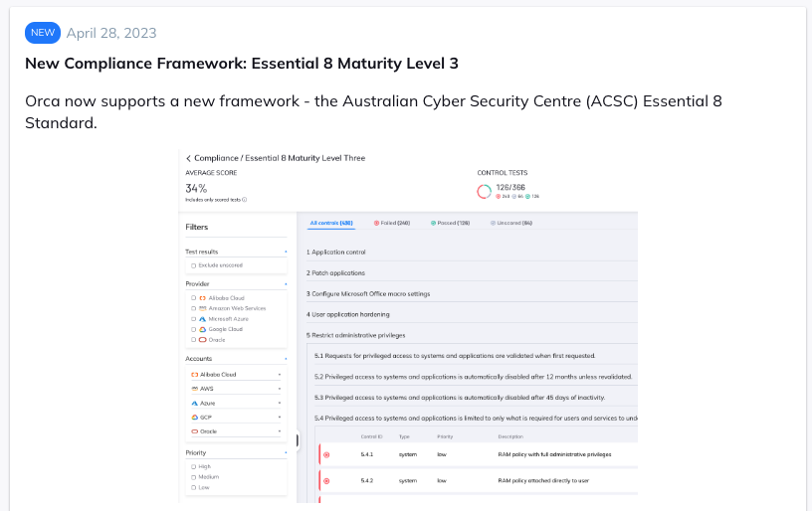Click the control tests donut chart
Screen dimensions: 812x511
coord(484,191)
